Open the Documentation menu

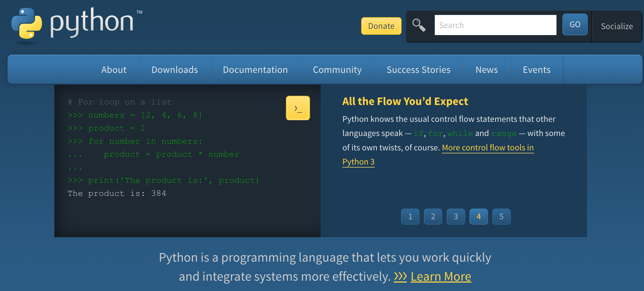[255, 70]
